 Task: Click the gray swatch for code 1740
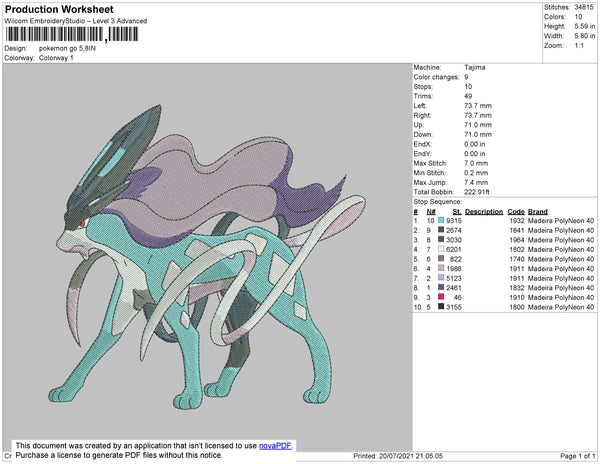click(x=441, y=259)
